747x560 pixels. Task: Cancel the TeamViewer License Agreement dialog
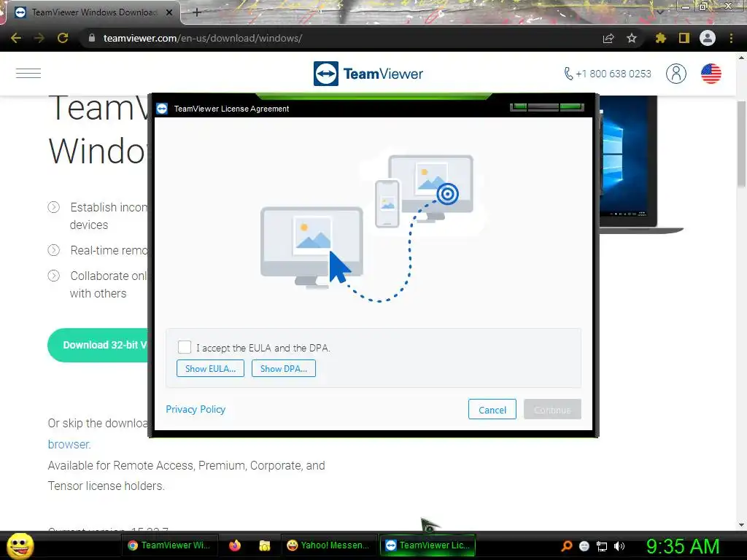pyautogui.click(x=492, y=410)
